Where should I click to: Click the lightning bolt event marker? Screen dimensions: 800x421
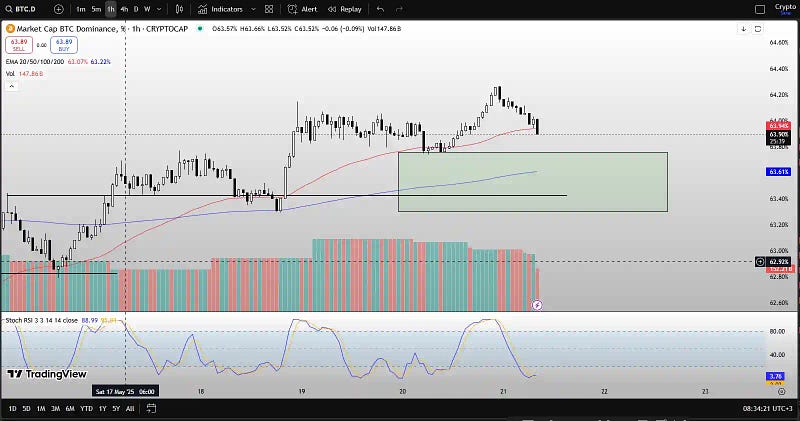[537, 305]
